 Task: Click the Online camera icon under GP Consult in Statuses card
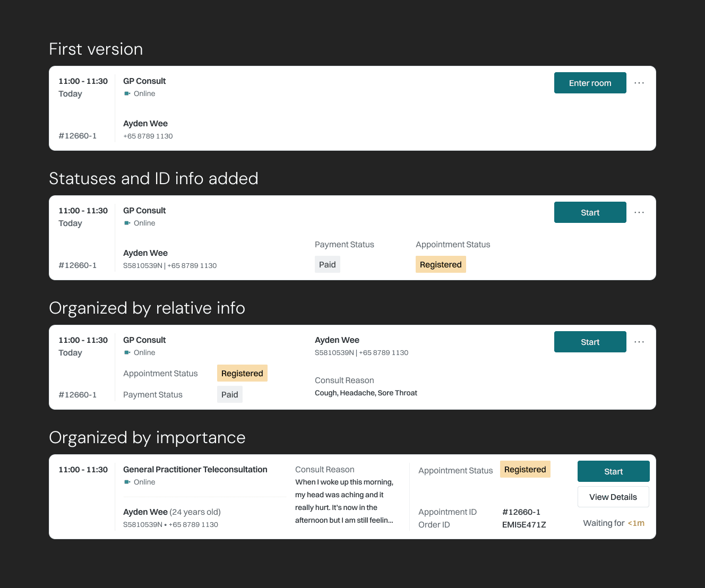[x=126, y=223]
